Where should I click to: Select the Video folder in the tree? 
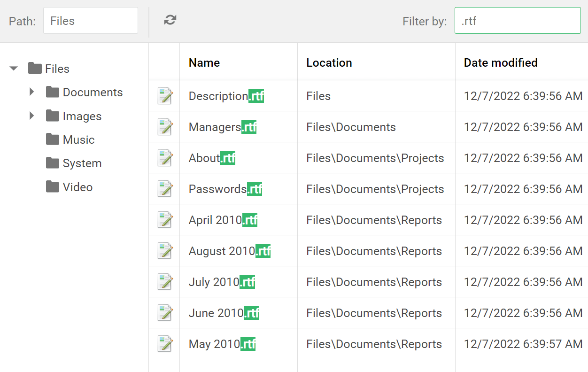77,187
